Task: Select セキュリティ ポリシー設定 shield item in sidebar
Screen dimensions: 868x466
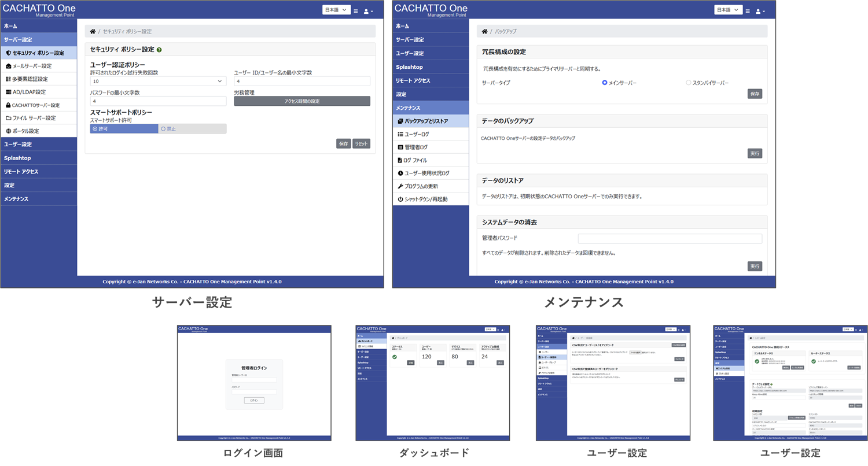Action: [x=39, y=53]
